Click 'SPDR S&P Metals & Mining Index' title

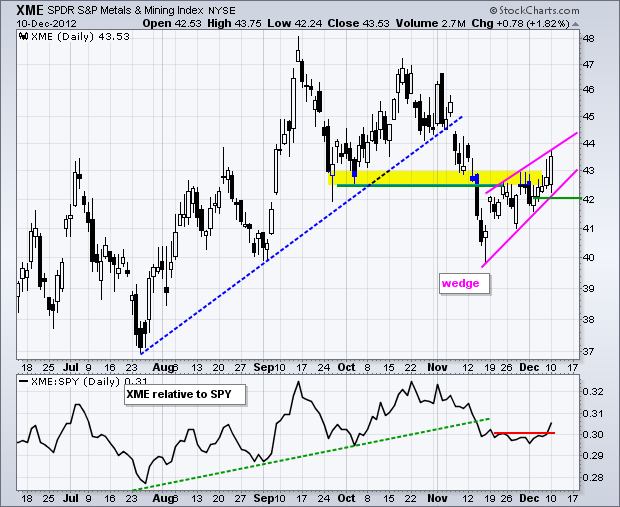(126, 10)
